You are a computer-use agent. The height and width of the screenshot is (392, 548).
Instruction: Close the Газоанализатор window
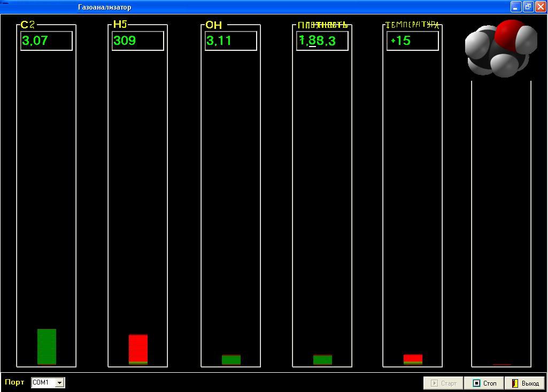pos(541,6)
